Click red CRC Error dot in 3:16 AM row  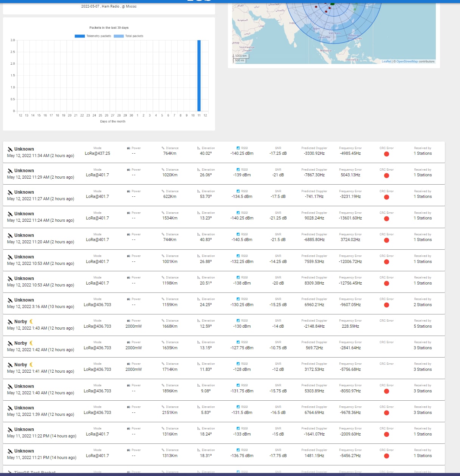pyautogui.click(x=386, y=305)
